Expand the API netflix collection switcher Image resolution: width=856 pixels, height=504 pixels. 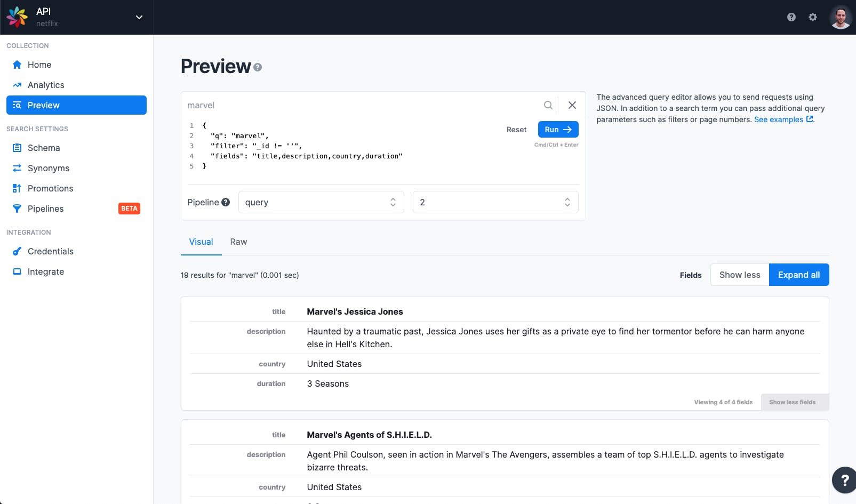click(x=139, y=17)
